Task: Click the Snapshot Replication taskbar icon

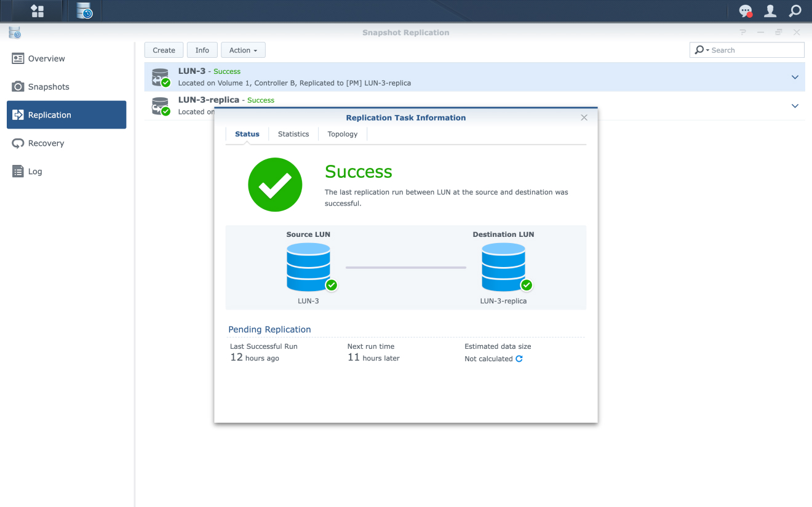Action: (84, 11)
